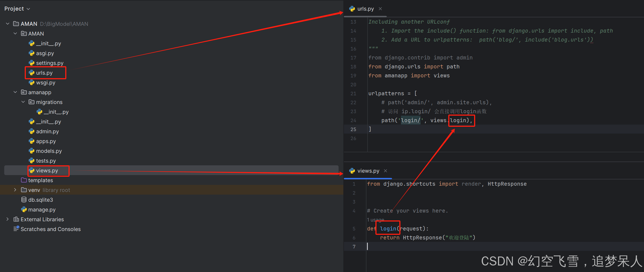Collapse the migrations folder

coord(23,102)
